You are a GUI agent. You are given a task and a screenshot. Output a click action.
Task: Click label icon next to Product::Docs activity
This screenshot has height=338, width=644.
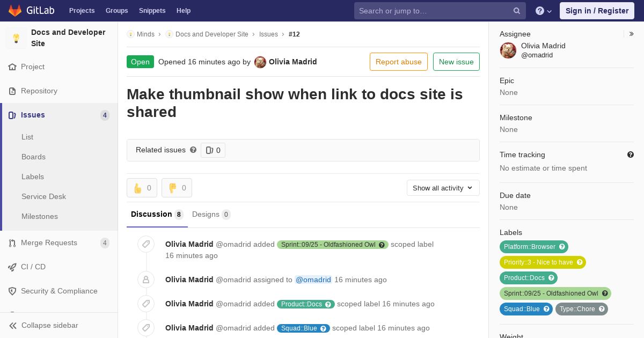[146, 304]
